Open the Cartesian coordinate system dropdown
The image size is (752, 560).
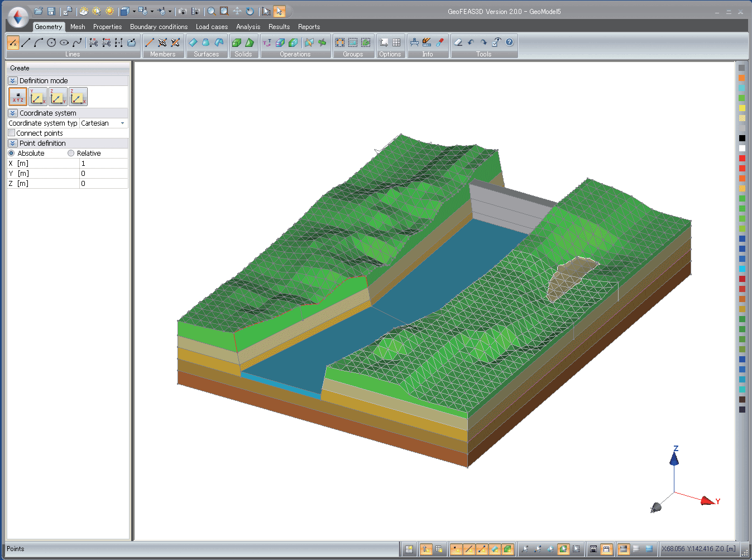coord(122,123)
